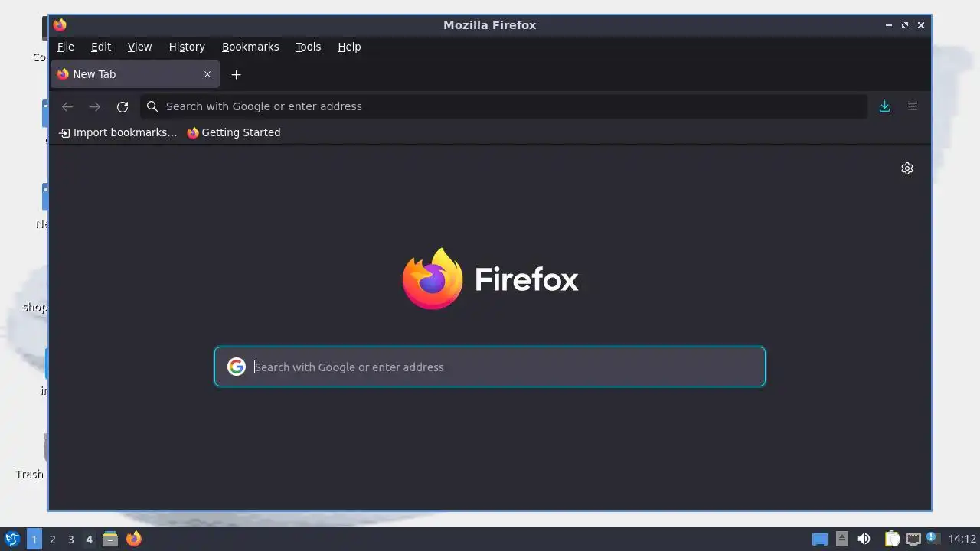Launch Firefox from the taskbar icon
This screenshot has width=980, height=551.
(x=134, y=539)
